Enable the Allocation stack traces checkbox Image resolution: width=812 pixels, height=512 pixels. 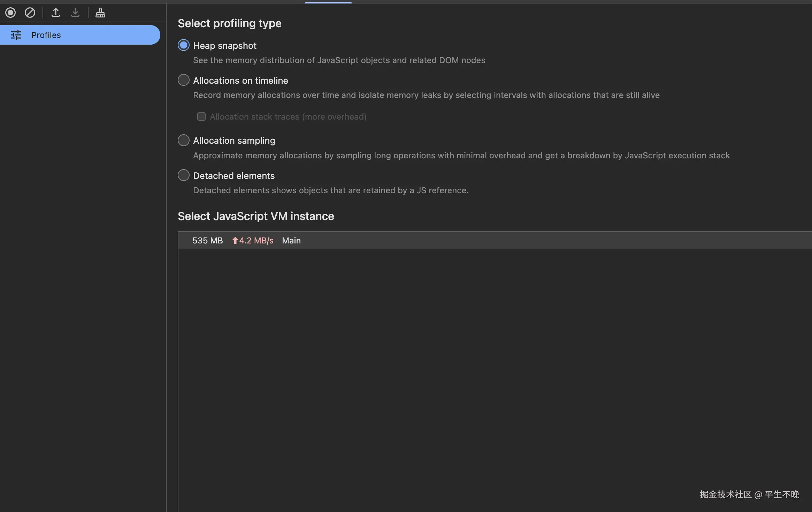[201, 116]
